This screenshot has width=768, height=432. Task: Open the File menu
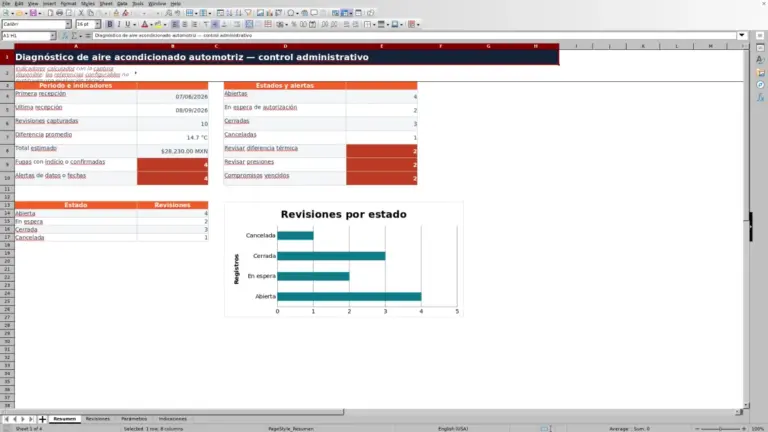tap(6, 3)
